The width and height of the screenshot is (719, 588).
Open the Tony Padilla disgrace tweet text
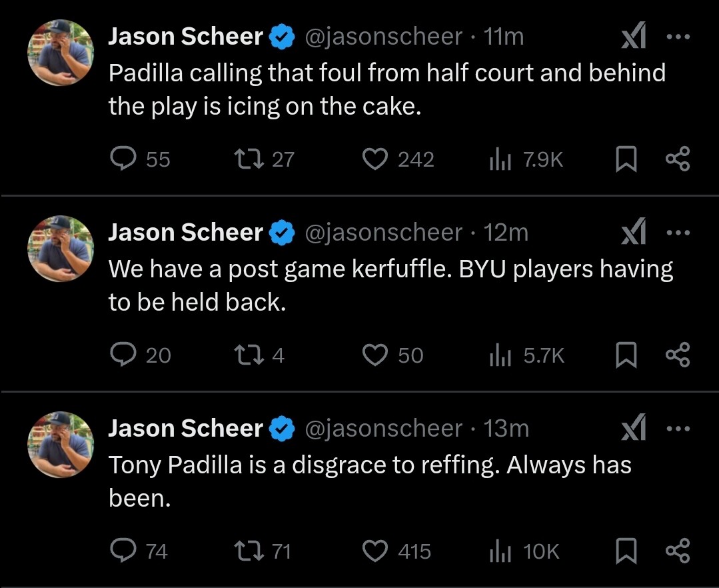(x=370, y=481)
